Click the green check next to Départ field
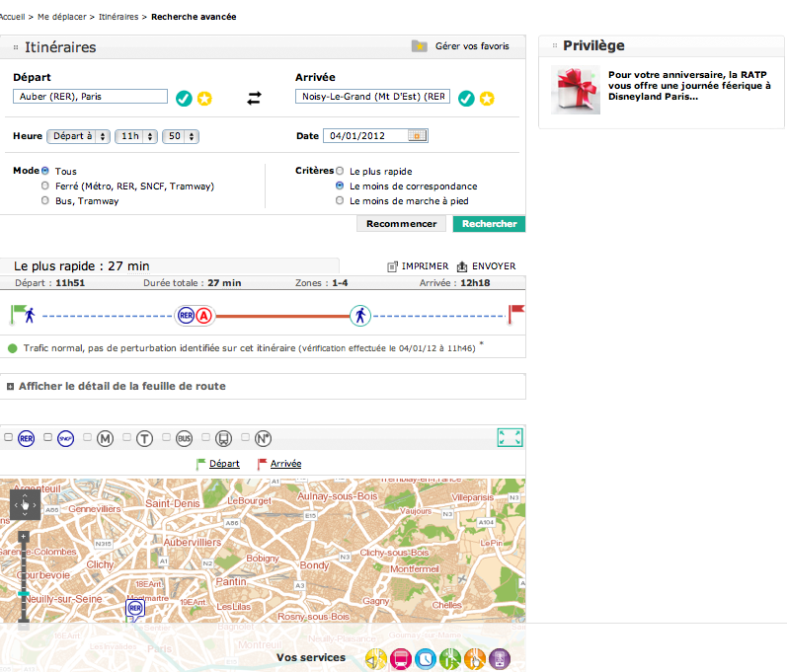Screen dimensions: 787x672 [x=184, y=99]
